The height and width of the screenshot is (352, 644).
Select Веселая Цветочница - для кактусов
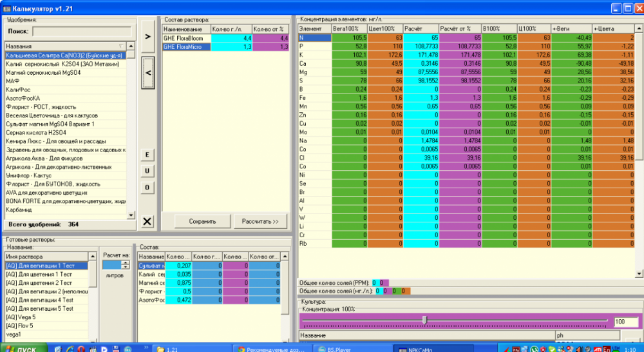coord(65,115)
